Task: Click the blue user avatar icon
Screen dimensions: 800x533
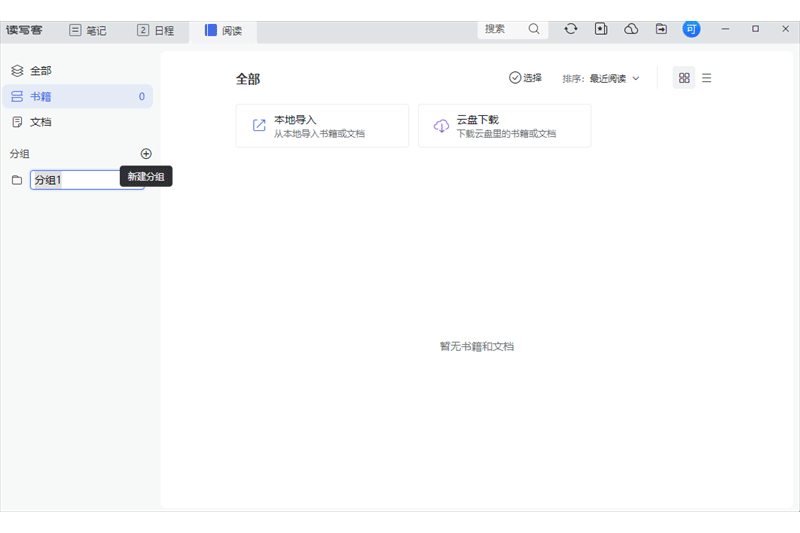Action: click(x=691, y=29)
